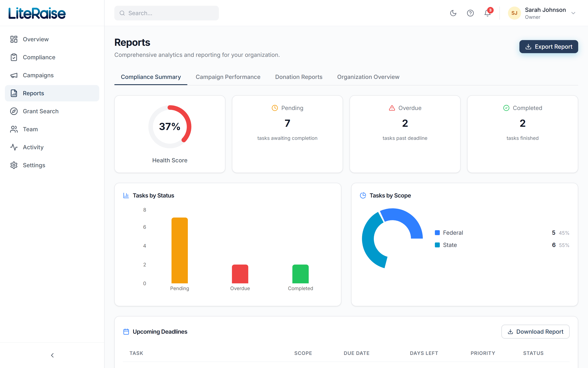Image resolution: width=588 pixels, height=368 pixels.
Task: Click the green Completed bar
Action: [300, 274]
